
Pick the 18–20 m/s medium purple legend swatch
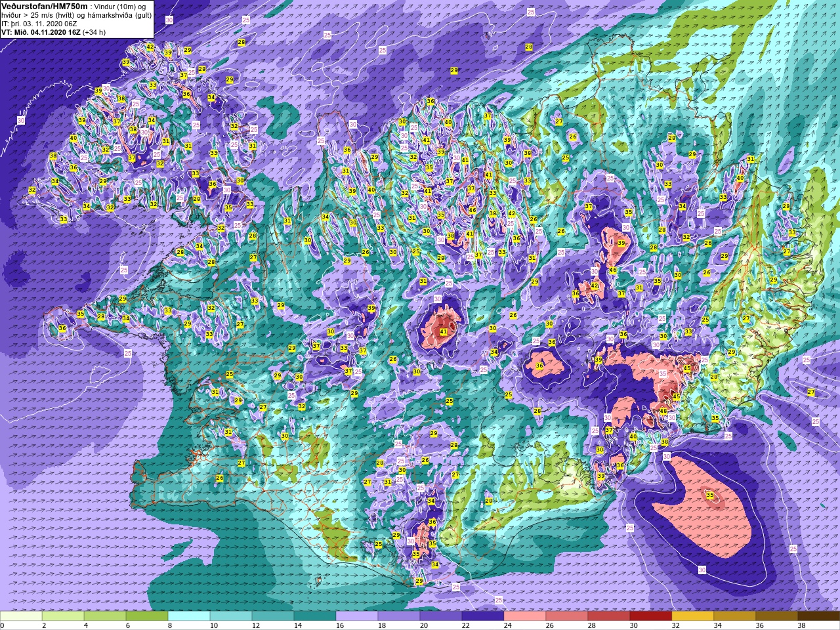point(399,617)
